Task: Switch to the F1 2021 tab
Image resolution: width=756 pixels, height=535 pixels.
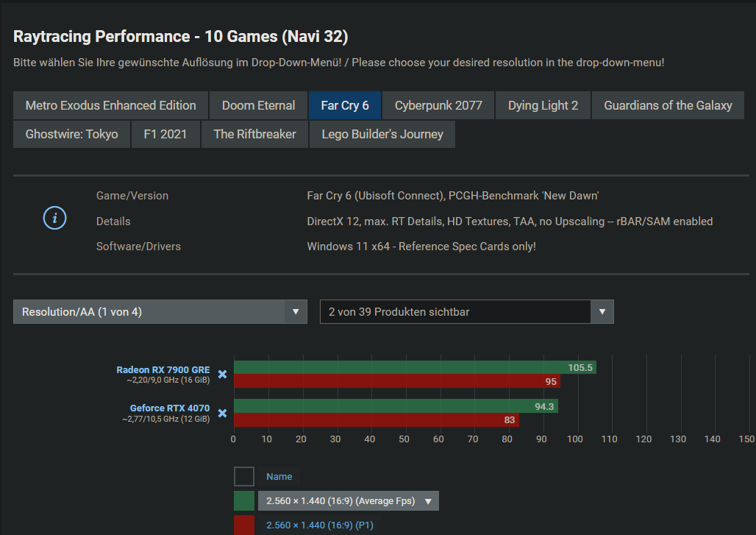Action: (x=165, y=134)
